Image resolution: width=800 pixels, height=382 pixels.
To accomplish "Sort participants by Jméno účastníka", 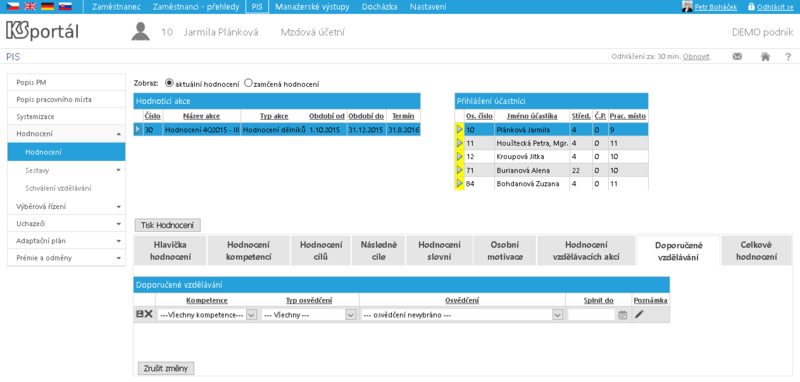I will click(532, 116).
